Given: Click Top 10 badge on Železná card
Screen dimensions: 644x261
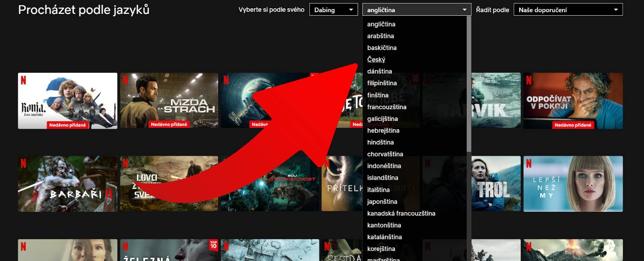Looking at the screenshot, I should (x=213, y=245).
